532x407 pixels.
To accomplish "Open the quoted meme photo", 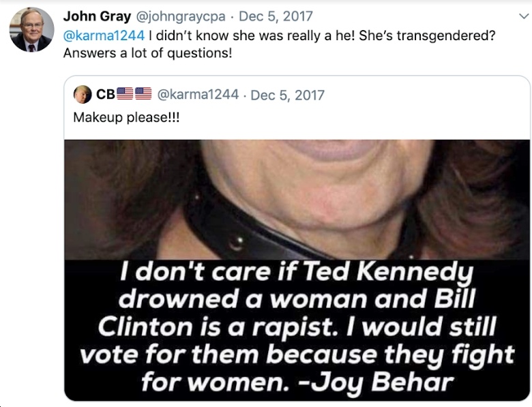I will pyautogui.click(x=297, y=270).
